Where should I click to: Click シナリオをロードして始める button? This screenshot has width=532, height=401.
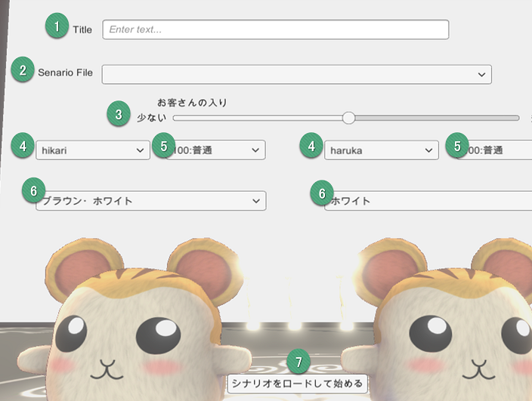pyautogui.click(x=297, y=384)
